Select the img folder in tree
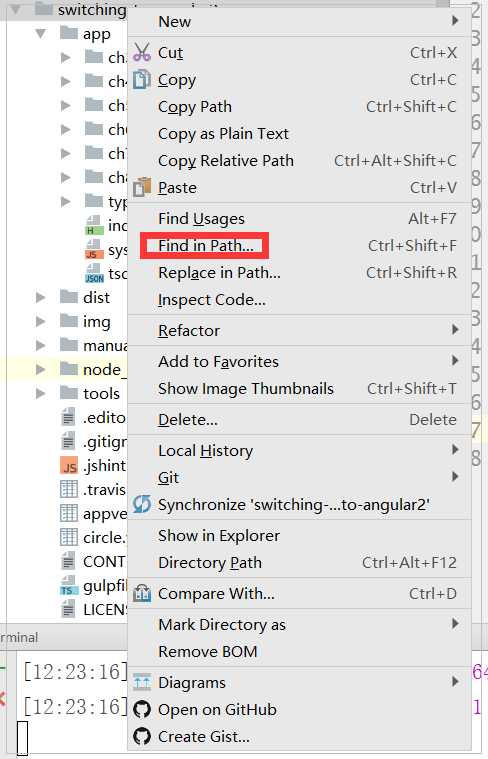Image resolution: width=488 pixels, height=759 pixels. coord(96,321)
